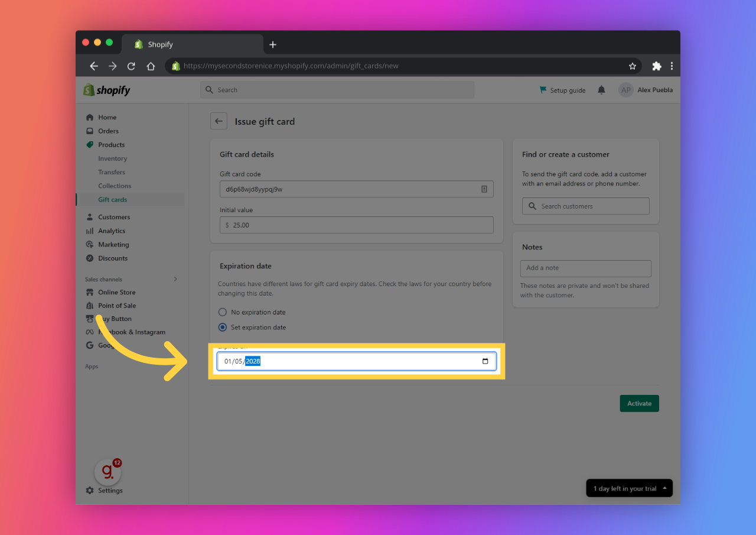The width and height of the screenshot is (756, 535).
Task: Open Gift cards submenu item
Action: pyautogui.click(x=112, y=200)
